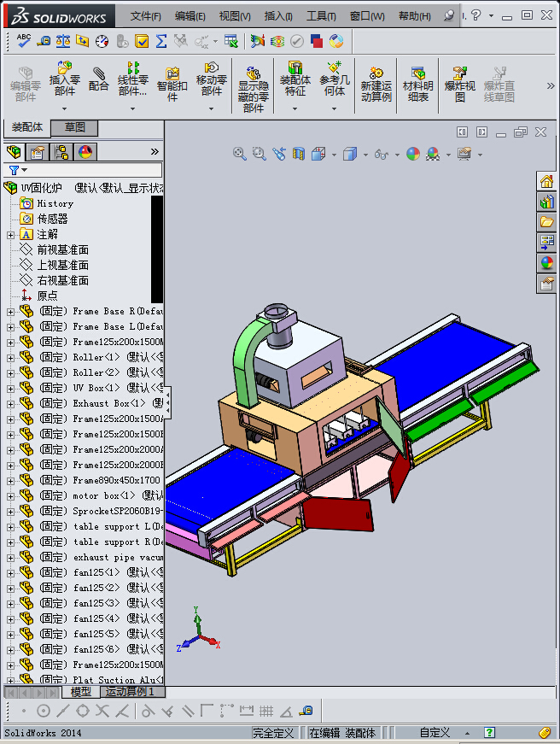Switch to the 装配体 CommandManager tab

[27, 127]
